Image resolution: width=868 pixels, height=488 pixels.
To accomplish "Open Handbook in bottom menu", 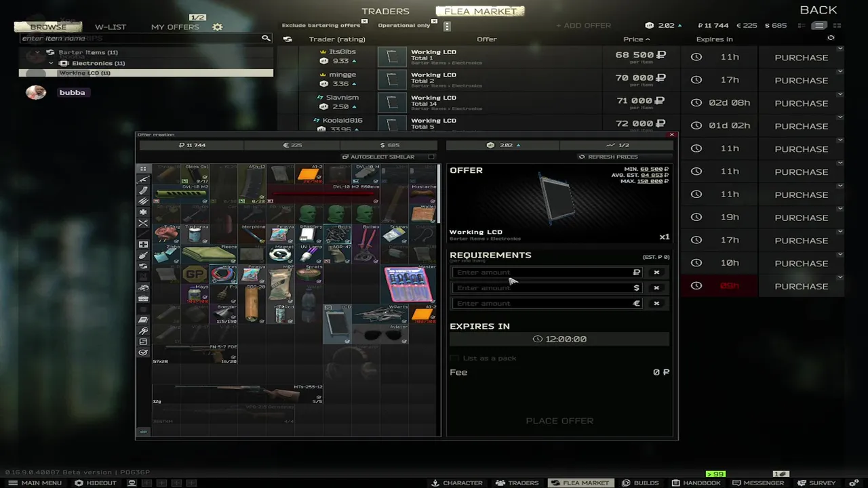I will pyautogui.click(x=696, y=483).
